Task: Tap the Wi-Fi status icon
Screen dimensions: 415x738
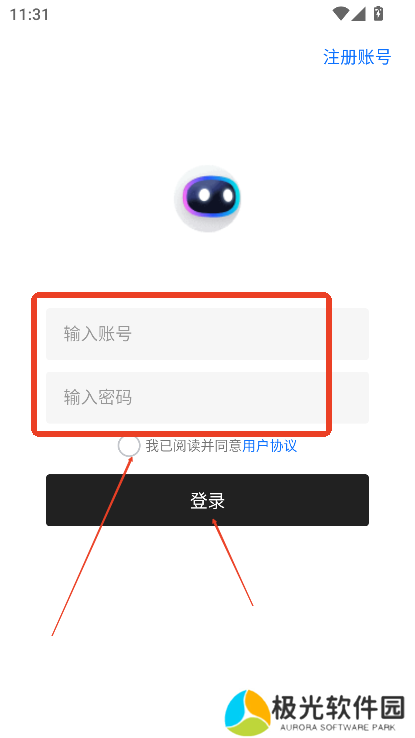Action: [340, 14]
